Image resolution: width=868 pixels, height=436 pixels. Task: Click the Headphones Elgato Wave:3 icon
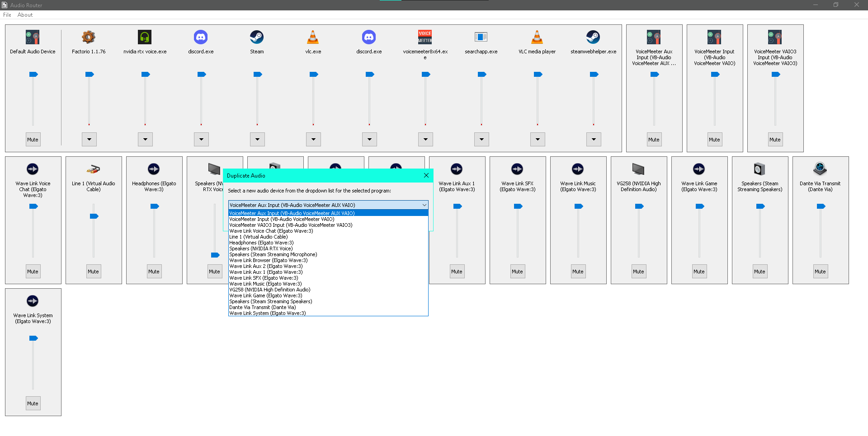click(x=154, y=169)
